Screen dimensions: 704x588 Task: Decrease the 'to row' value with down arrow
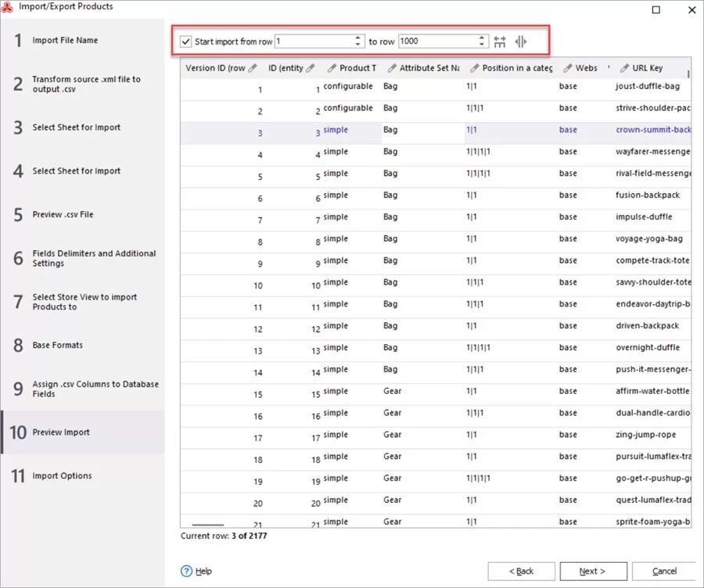481,45
